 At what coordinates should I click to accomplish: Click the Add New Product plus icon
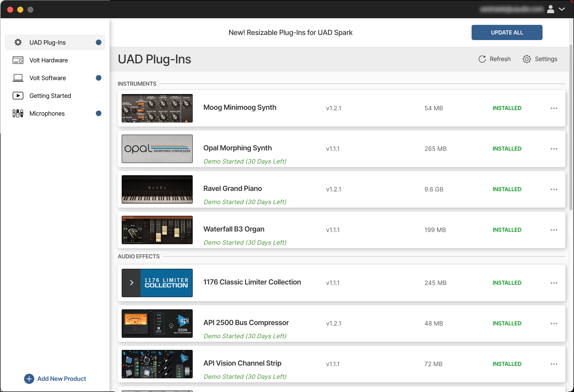tap(29, 379)
